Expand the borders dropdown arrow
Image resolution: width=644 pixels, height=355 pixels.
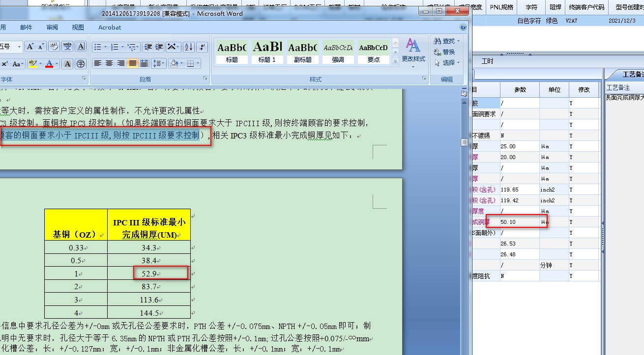pos(198,63)
